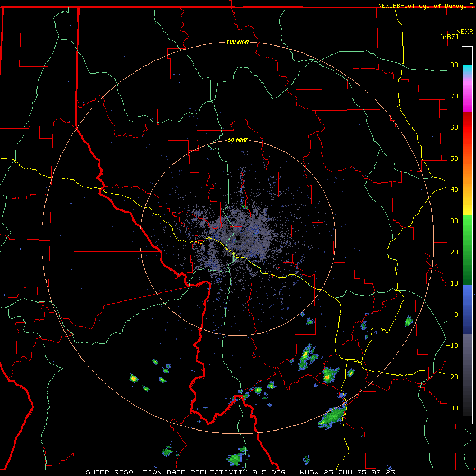Image resolution: width=476 pixels, height=476 pixels.
Task: Click the cyan top band of the colorbar
Action: coord(467,69)
